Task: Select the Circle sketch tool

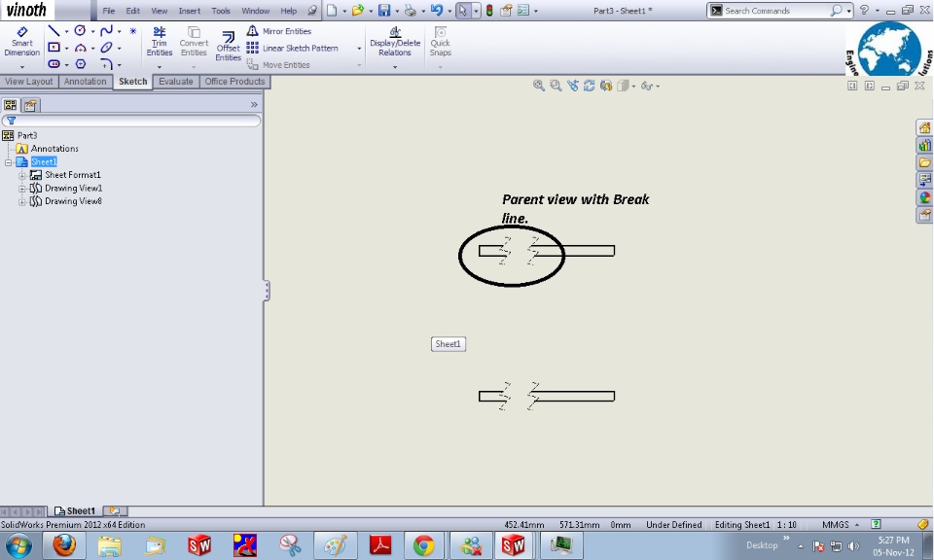Action: tap(80, 31)
